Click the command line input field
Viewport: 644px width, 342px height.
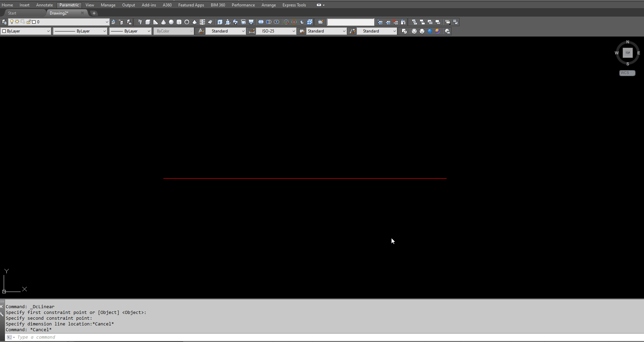point(325,337)
